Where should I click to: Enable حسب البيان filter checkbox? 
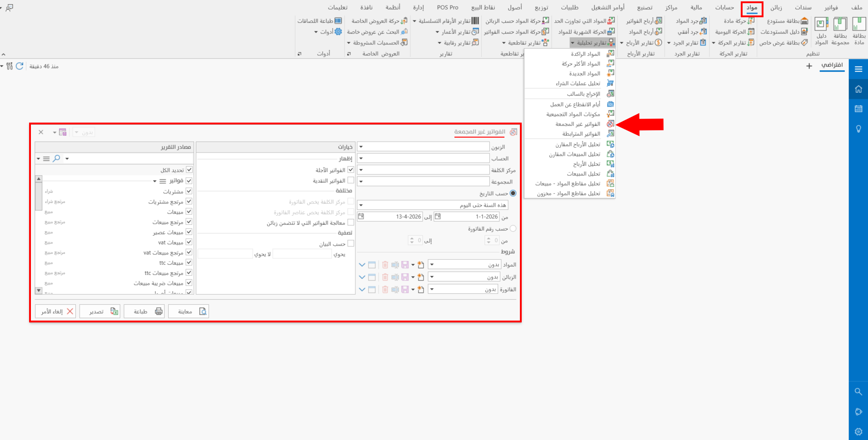[351, 244]
